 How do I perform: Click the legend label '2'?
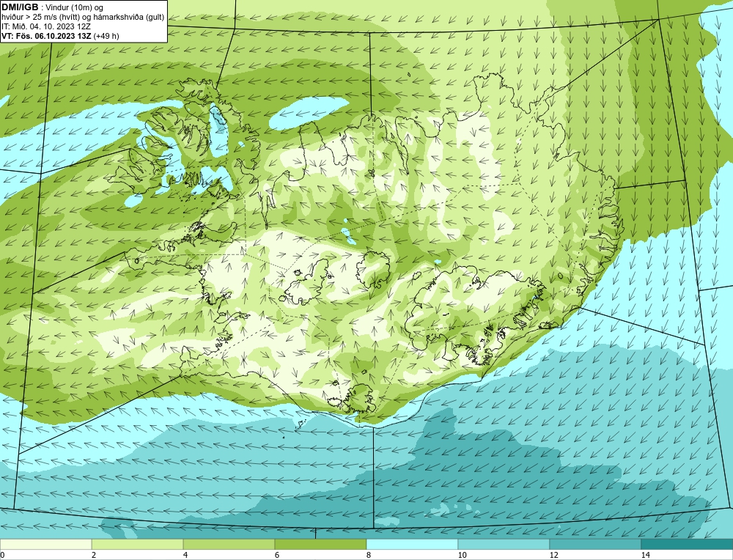[x=94, y=555]
